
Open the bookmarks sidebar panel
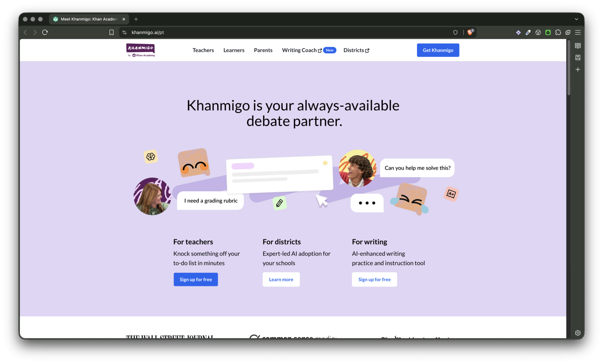pos(578,58)
